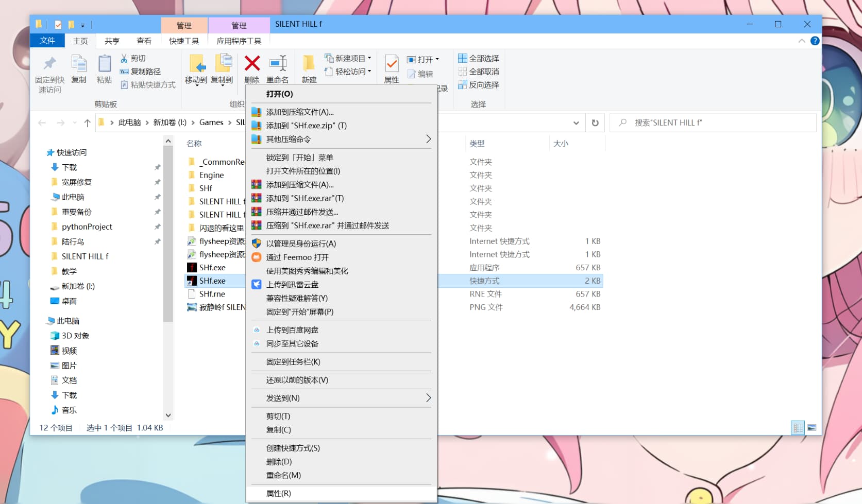Open the 复制到 dropdown button

click(222, 71)
